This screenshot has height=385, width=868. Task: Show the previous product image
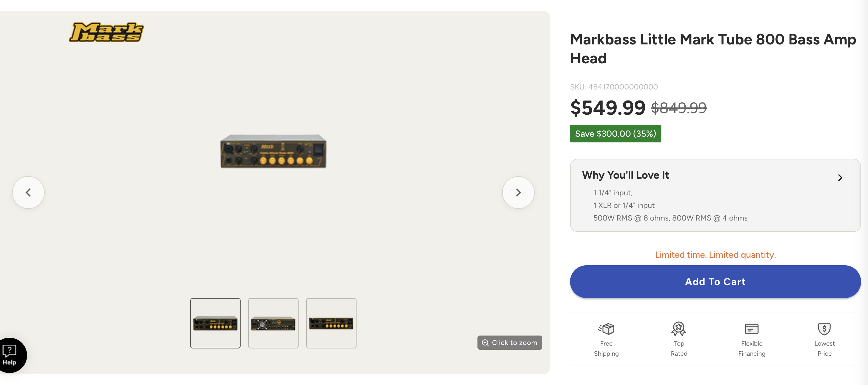pos(28,192)
